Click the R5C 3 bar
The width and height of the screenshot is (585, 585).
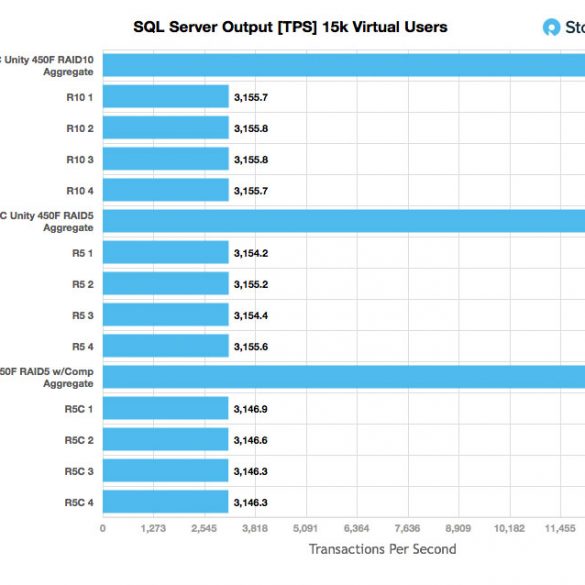pyautogui.click(x=166, y=471)
